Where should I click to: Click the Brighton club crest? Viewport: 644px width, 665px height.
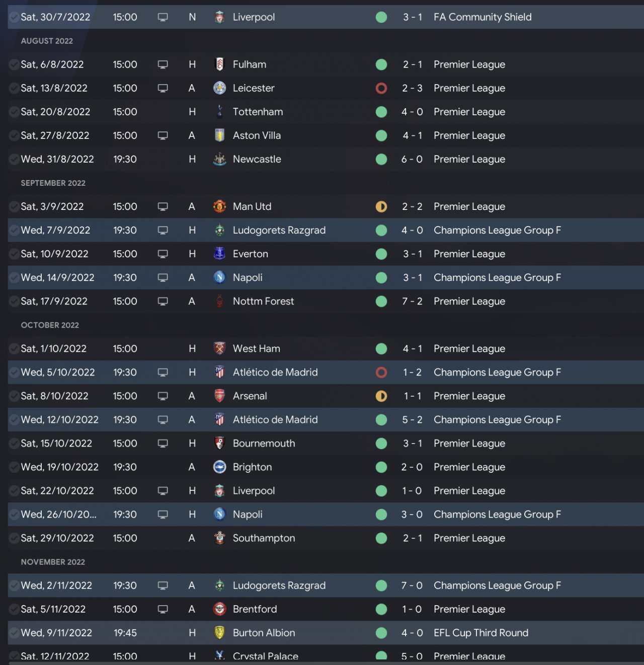coord(219,467)
